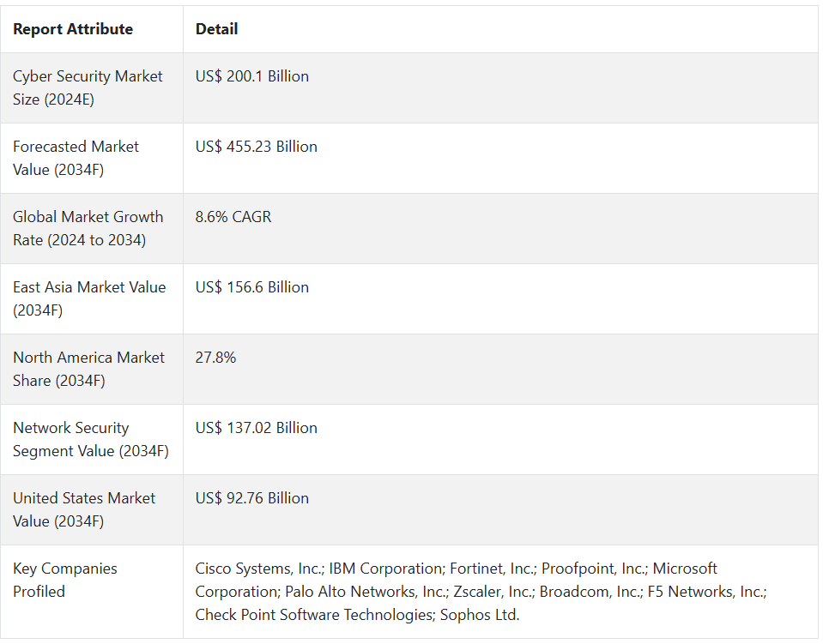Click the "Report Attribute" column header

click(x=73, y=29)
